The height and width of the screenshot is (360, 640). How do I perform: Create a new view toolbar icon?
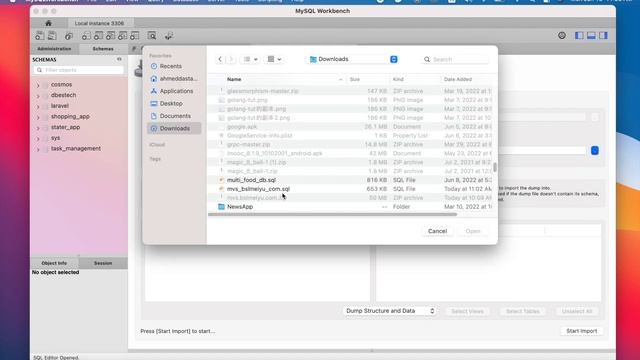tap(110, 36)
